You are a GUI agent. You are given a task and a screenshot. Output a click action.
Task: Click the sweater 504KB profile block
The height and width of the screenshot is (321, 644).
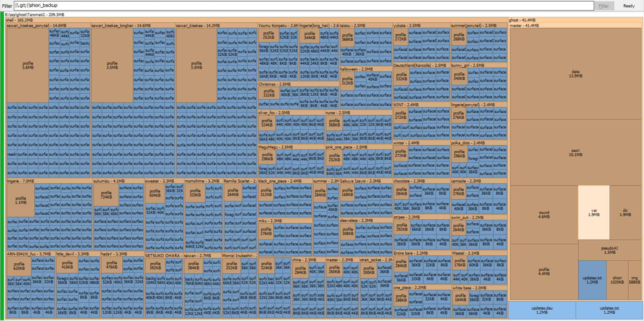pos(155,193)
